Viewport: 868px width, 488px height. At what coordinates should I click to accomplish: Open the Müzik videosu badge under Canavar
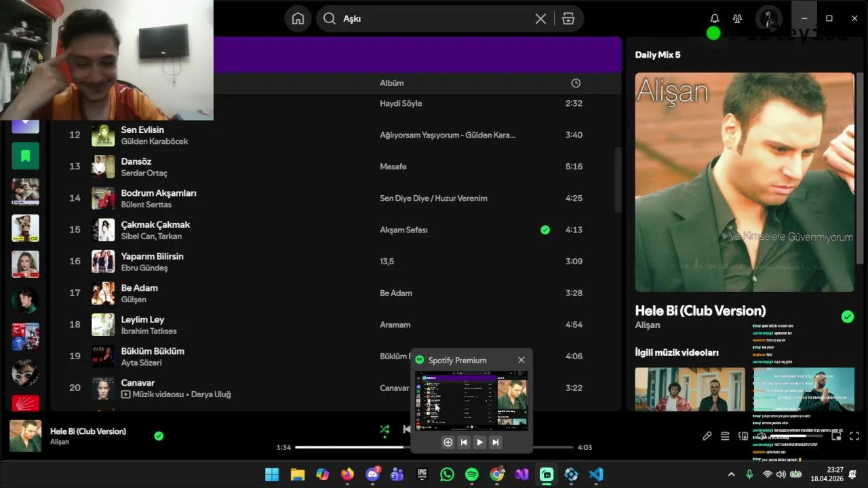click(153, 394)
